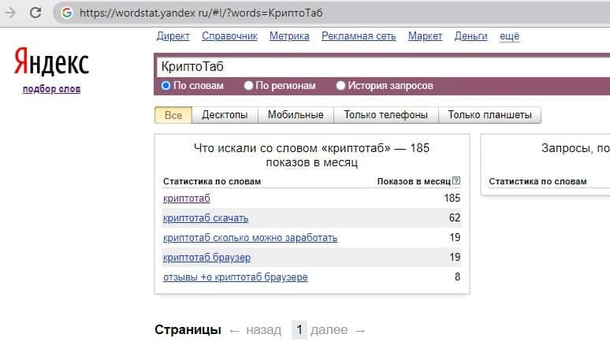This screenshot has width=610, height=364.
Task: Select the История запросов radio button
Action: (340, 86)
